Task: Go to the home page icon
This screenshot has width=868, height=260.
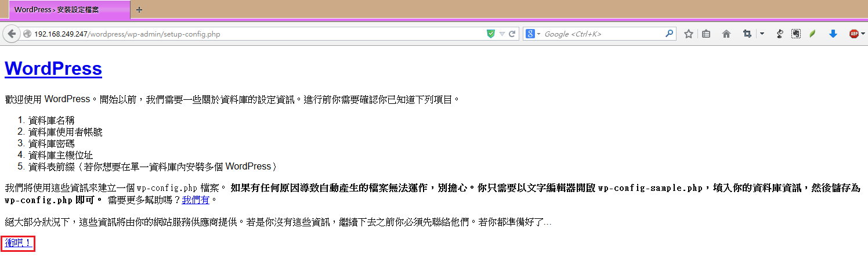Action: coord(726,34)
